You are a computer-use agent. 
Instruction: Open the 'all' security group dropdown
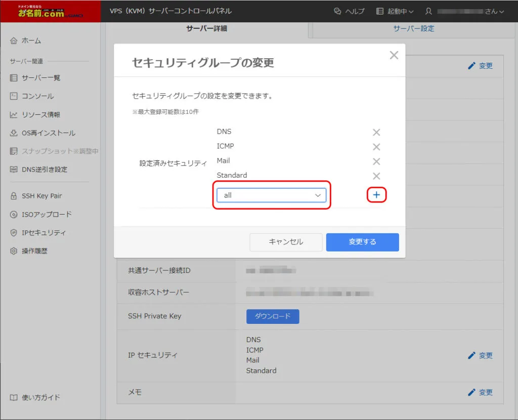(272, 195)
